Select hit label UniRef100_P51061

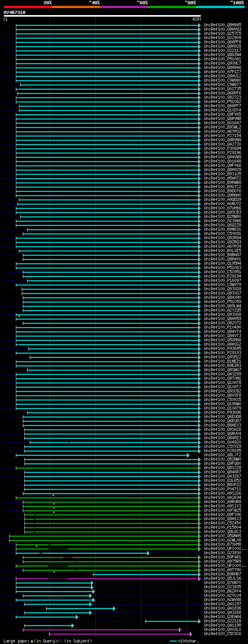click(222, 59)
